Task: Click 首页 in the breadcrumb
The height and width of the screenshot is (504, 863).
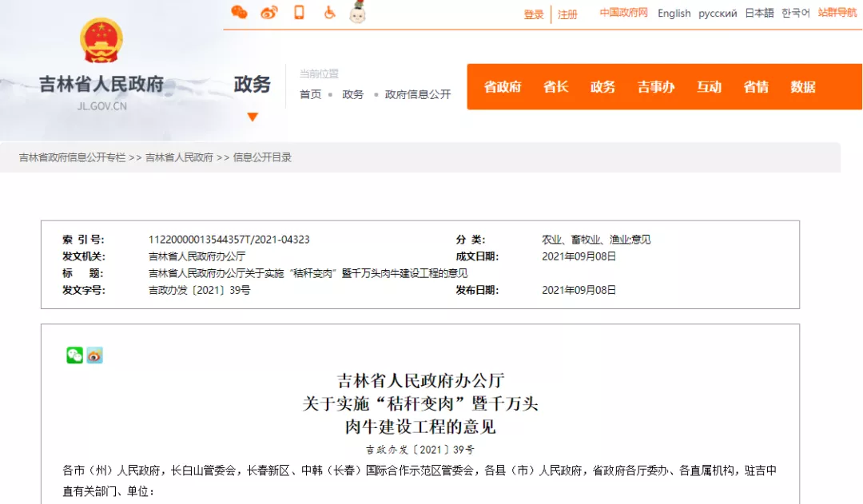Action: (310, 94)
